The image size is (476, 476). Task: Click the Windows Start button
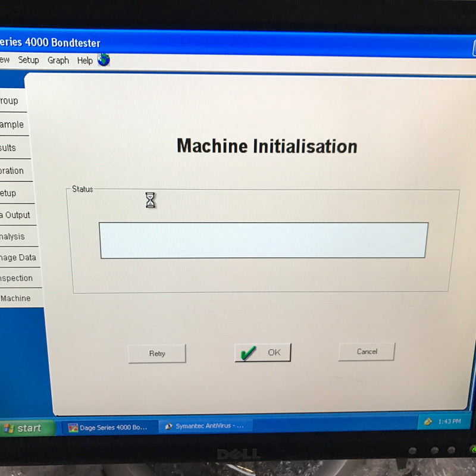pos(27,428)
